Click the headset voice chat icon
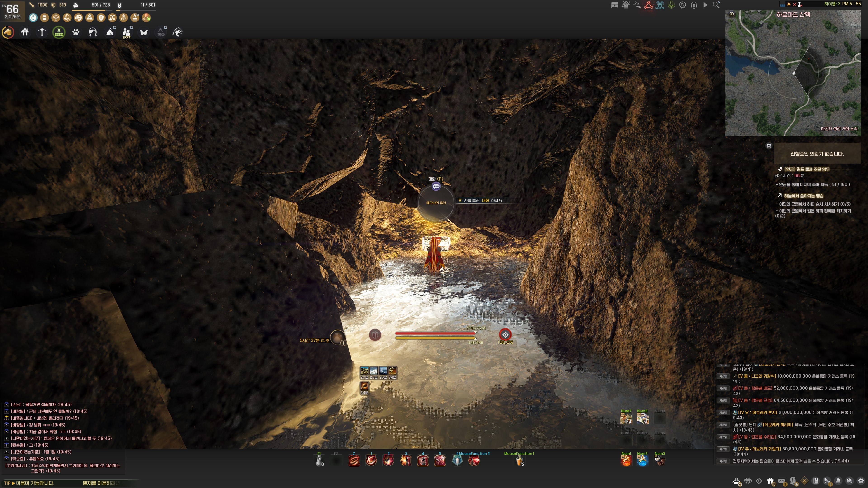Screen dimensions: 868x488 point(694,5)
